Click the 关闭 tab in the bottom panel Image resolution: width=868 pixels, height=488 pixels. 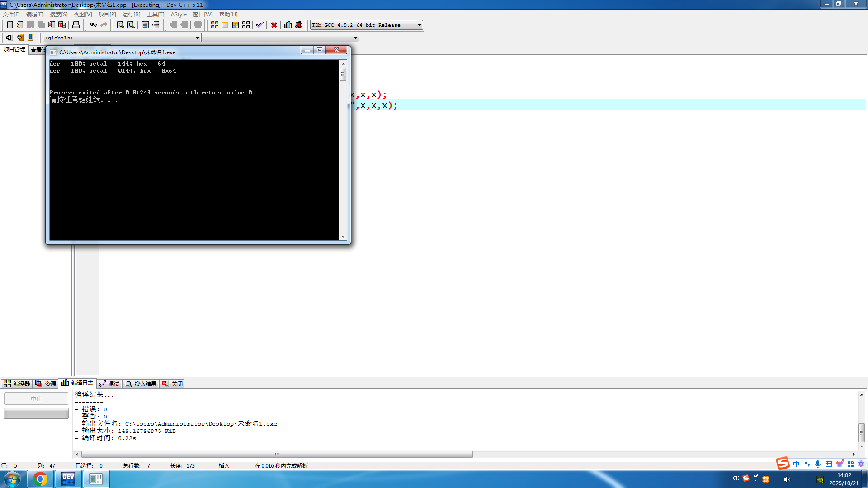pos(173,384)
